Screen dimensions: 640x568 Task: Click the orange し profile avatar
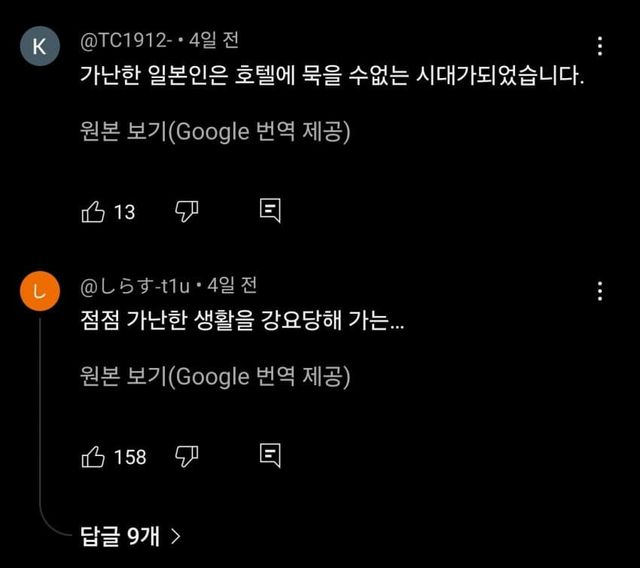pos(39,292)
